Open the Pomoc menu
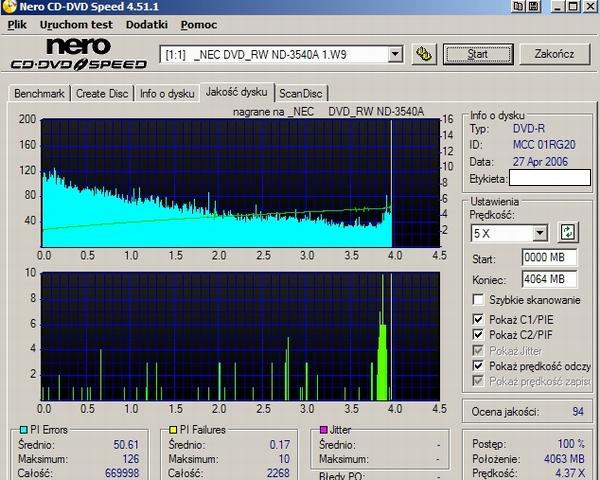The image size is (600, 480). coord(199,24)
